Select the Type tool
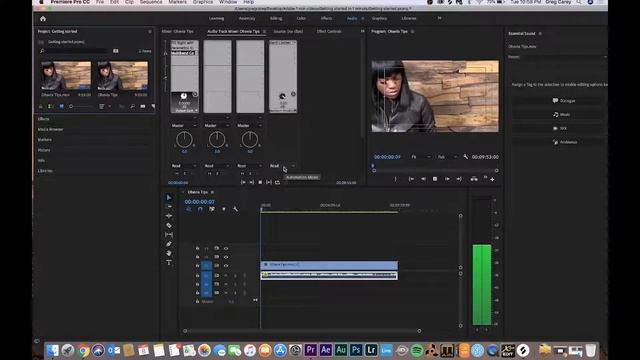This screenshot has height=360, width=640. 169,263
